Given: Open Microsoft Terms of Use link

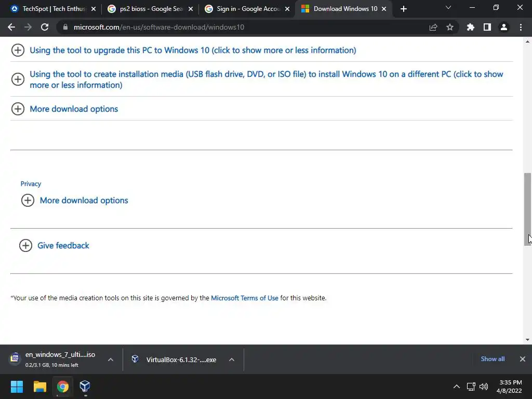Looking at the screenshot, I should (244, 298).
